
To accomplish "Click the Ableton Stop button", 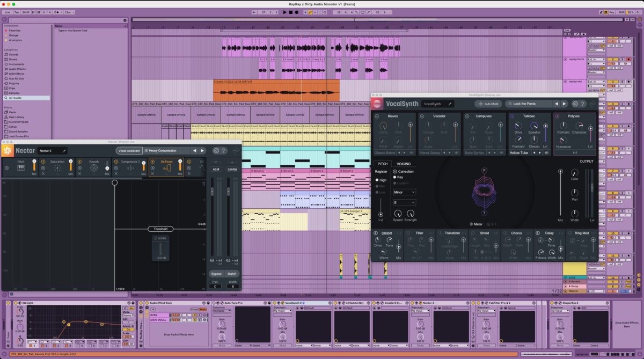I will (291, 12).
